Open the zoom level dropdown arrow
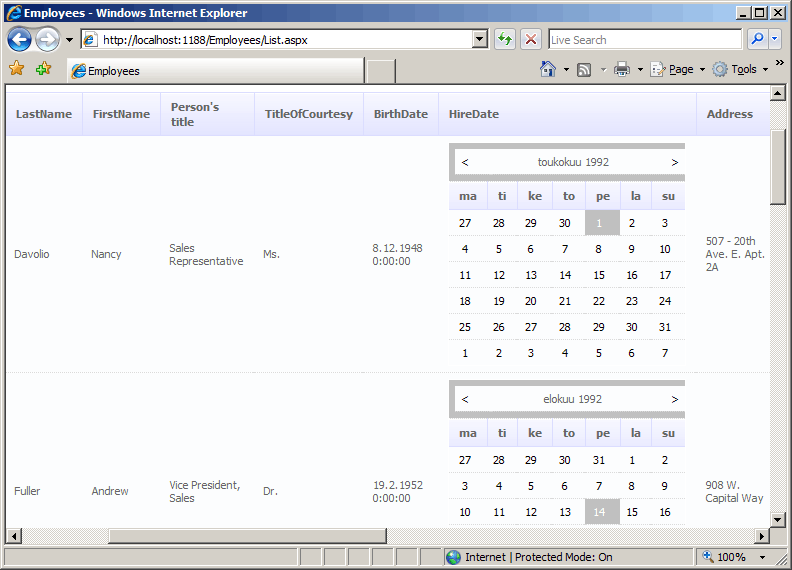792x570 pixels. (762, 557)
